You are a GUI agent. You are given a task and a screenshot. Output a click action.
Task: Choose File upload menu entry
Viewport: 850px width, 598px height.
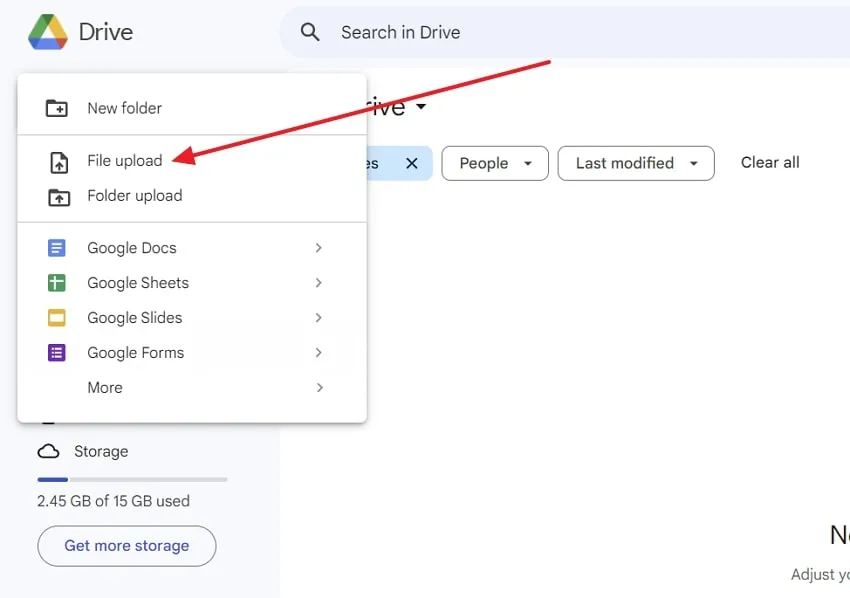click(x=192, y=161)
